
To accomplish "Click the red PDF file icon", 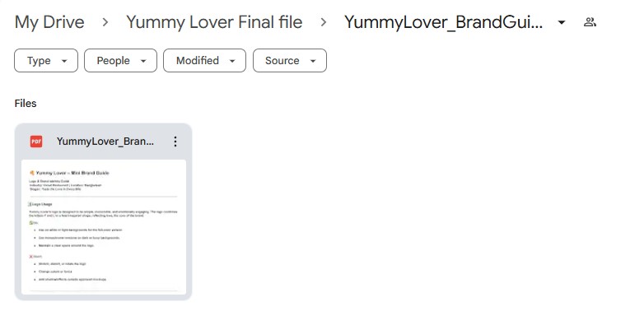I will (36, 142).
